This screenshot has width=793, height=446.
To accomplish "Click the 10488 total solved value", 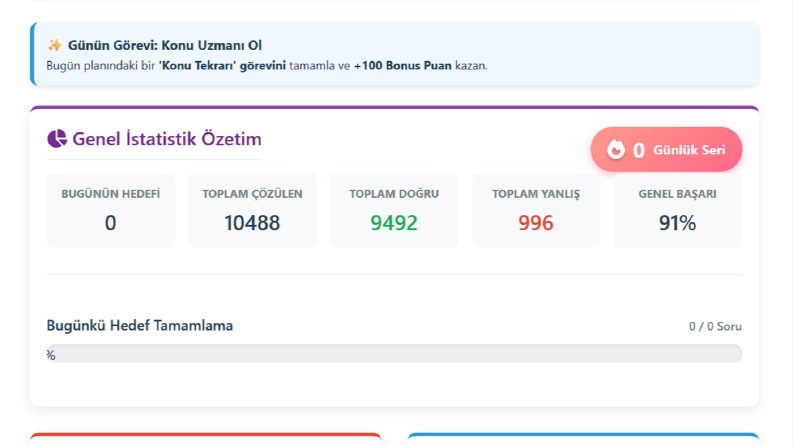I will pos(252,223).
